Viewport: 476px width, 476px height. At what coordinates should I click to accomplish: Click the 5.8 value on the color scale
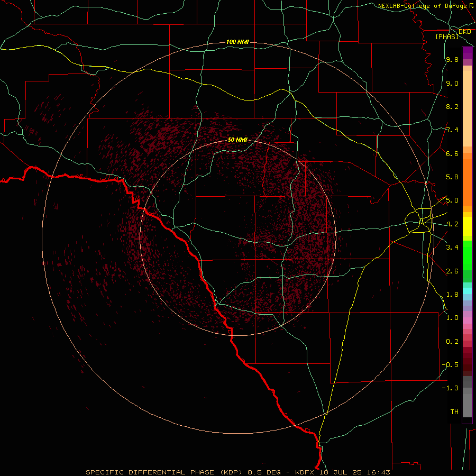(x=452, y=177)
